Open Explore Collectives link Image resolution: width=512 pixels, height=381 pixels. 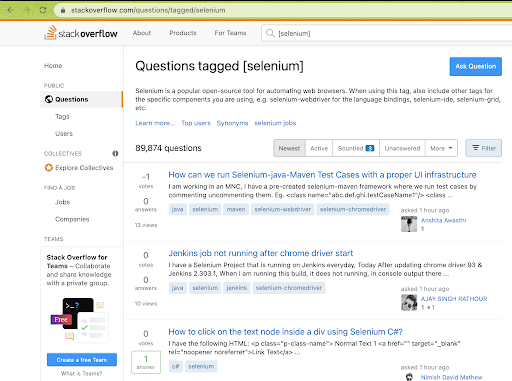click(84, 167)
